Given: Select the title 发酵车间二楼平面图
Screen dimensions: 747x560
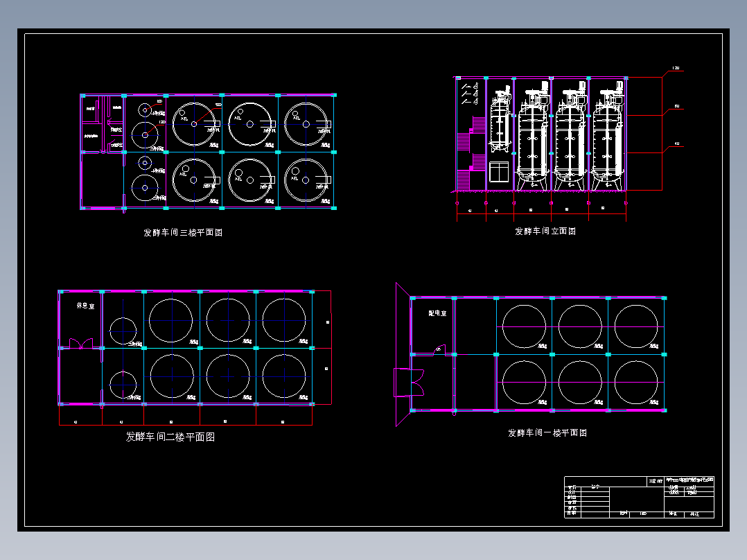Looking at the screenshot, I should click(170, 437).
